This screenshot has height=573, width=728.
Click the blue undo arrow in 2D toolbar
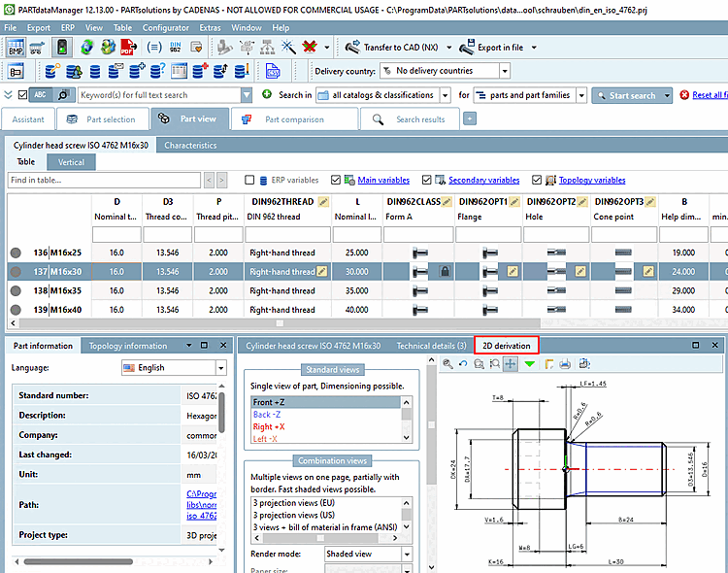[463, 364]
